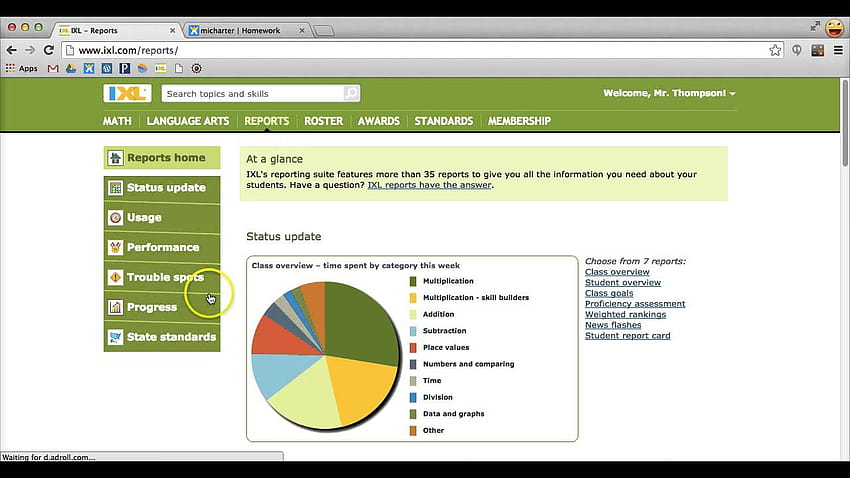
Task: Click the browser forward arrow
Action: (x=30, y=50)
